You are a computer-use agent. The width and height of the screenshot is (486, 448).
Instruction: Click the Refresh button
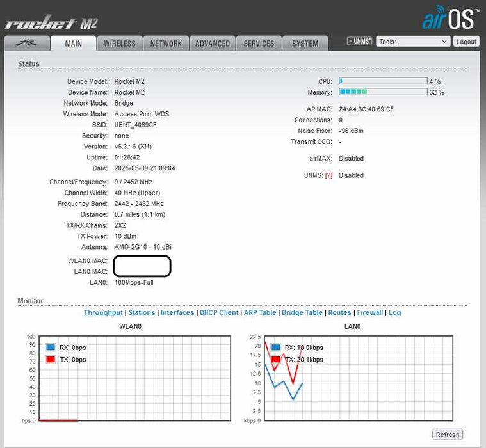tap(448, 435)
